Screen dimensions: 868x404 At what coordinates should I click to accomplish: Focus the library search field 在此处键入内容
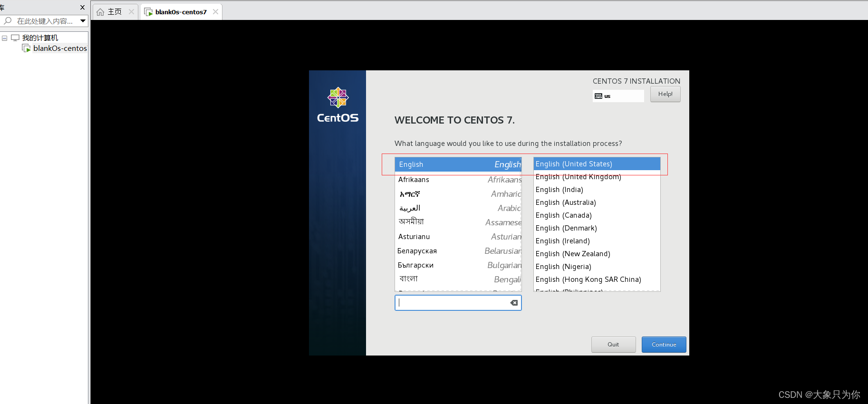coord(45,21)
